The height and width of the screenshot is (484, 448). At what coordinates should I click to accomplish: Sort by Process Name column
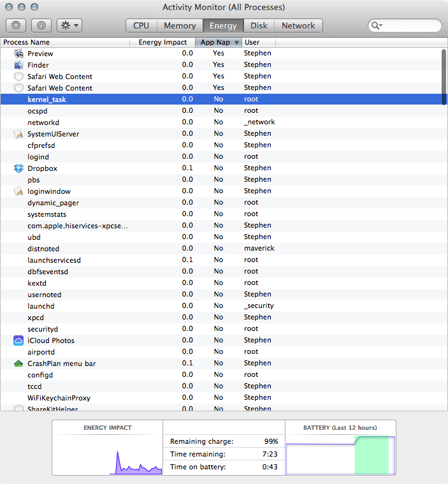click(x=65, y=42)
